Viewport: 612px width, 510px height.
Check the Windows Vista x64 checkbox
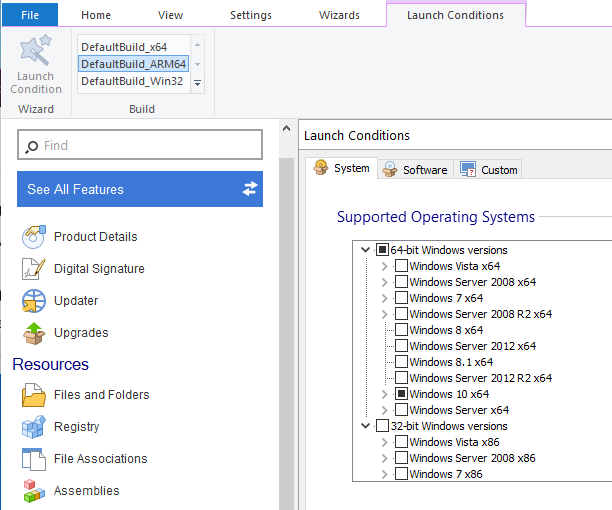click(x=401, y=266)
